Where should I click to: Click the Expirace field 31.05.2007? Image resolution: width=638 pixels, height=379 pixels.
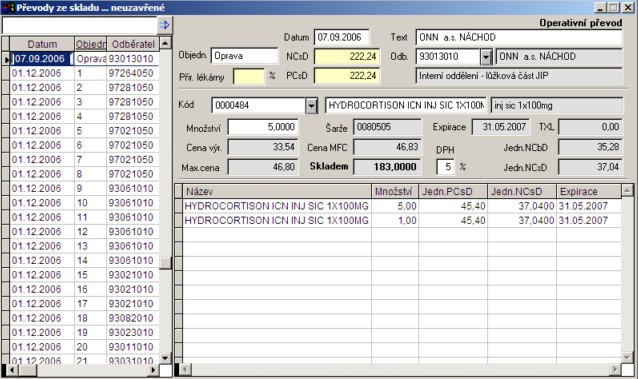501,127
